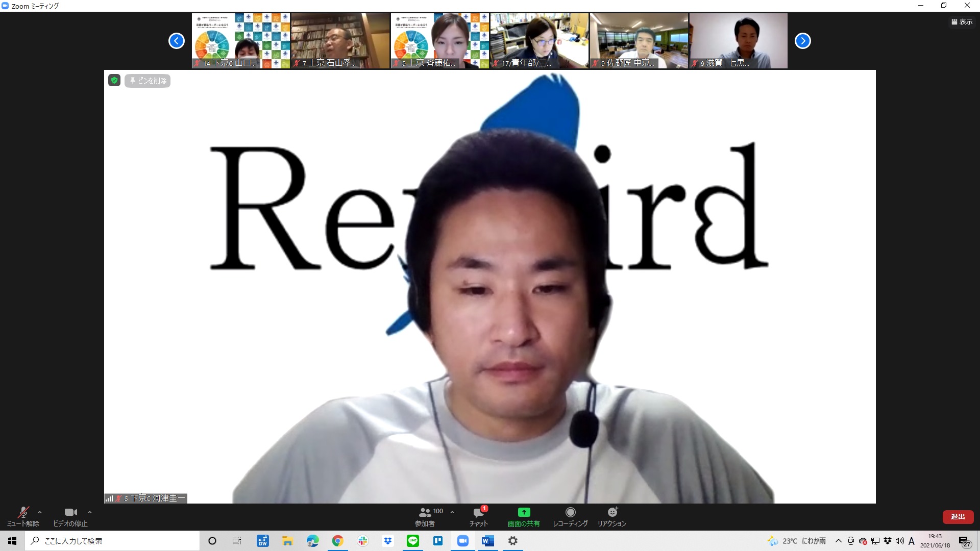This screenshot has height=551, width=980.
Task: Open Task View in taskbar
Action: tap(237, 541)
